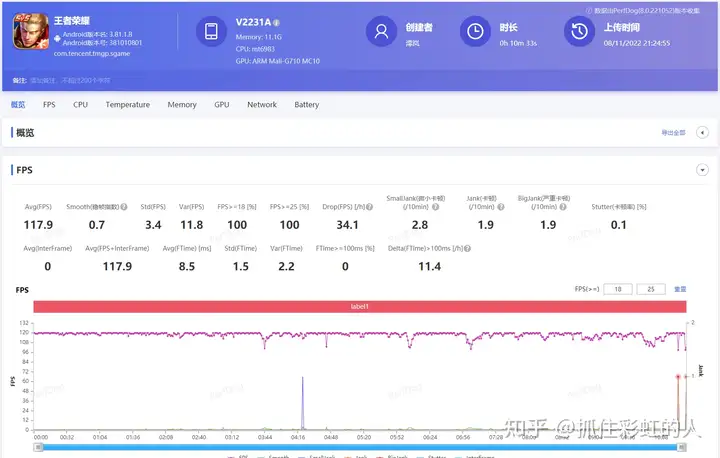Collapse the 概览 section with the arrow button

(702, 133)
